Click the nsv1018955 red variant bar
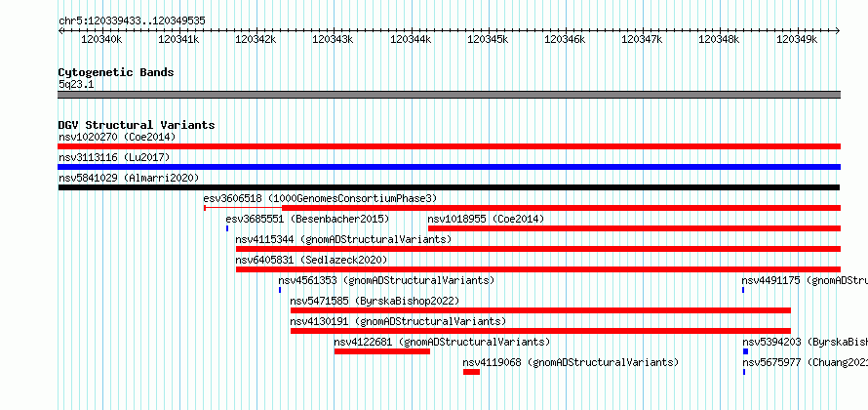Image resolution: width=868 pixels, height=410 pixels. [x=634, y=228]
